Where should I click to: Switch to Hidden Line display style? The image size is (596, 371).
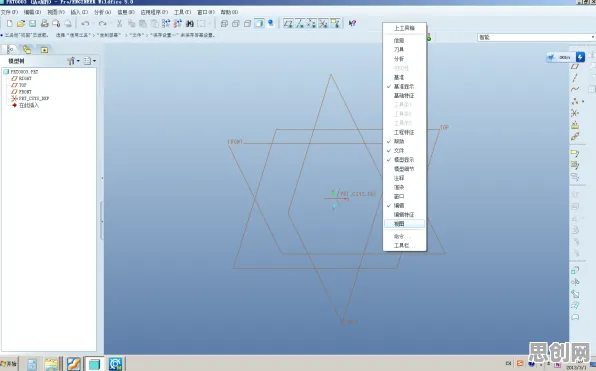point(236,24)
